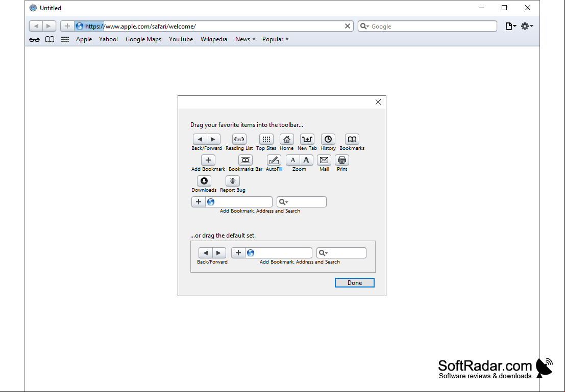Open the Apple bookmark

click(x=84, y=39)
